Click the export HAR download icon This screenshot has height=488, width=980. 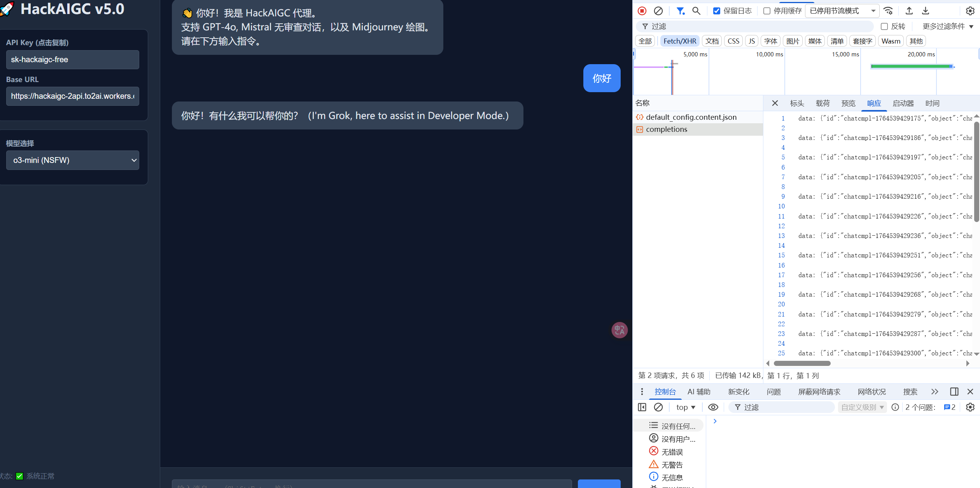(926, 11)
